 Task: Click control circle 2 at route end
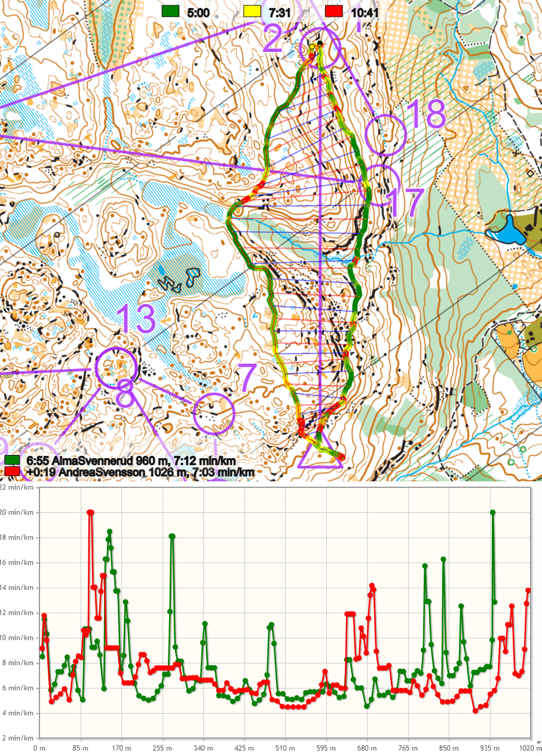click(320, 47)
